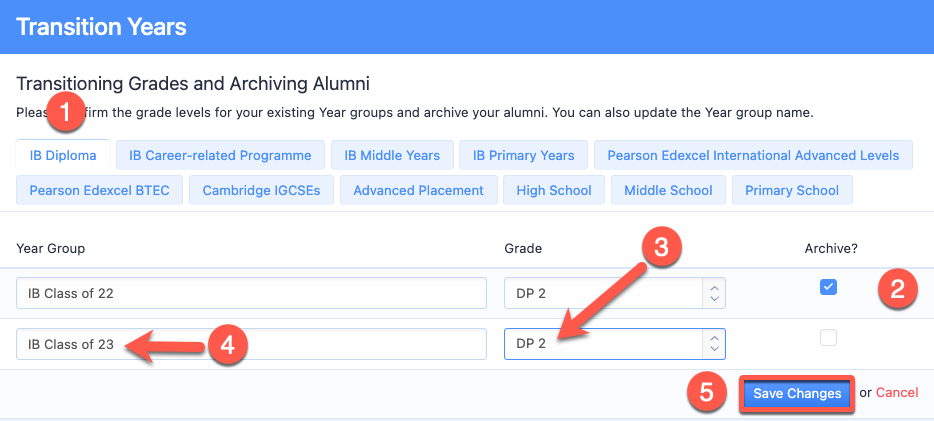Screen dimensions: 934x421
Task: Select the Pearson Edexcel BTEC tab
Action: pos(99,191)
